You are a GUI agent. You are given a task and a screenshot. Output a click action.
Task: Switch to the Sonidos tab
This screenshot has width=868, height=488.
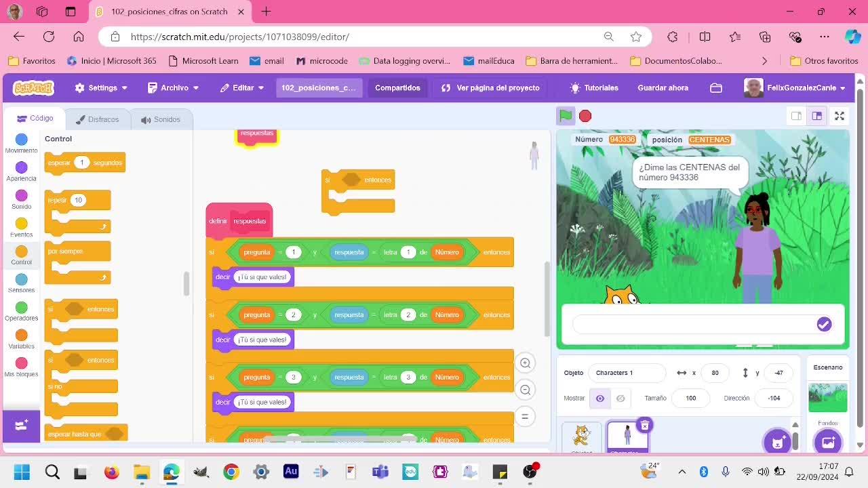(161, 119)
